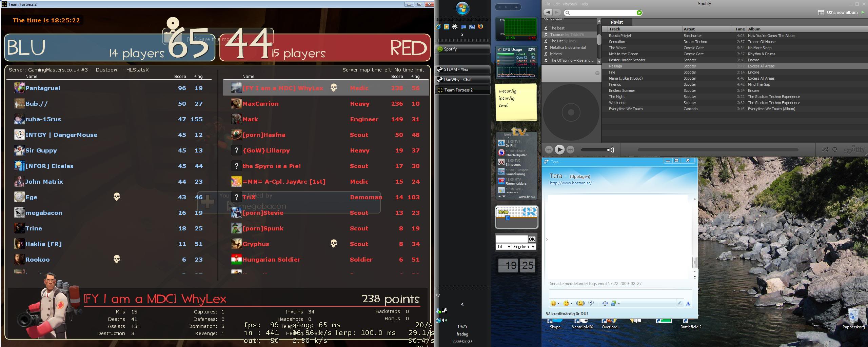Screen dimensions: 868x347
Task: Expand hidden quick launch icons chevron
Action: coord(462,35)
